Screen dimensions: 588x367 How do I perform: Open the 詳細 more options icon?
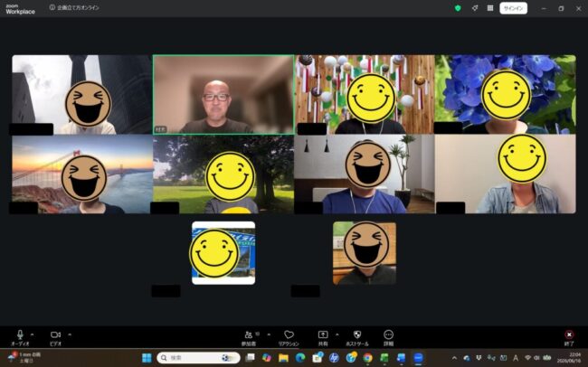tap(388, 338)
